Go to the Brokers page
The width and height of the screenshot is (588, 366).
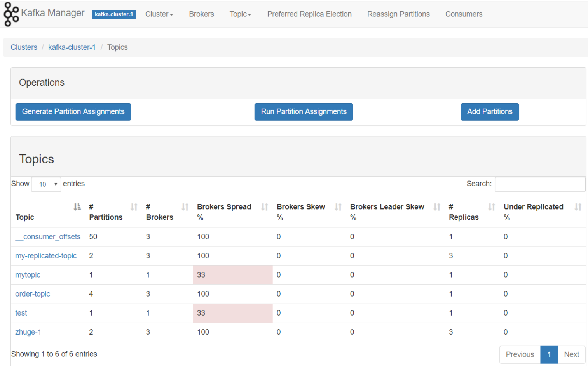(x=201, y=14)
